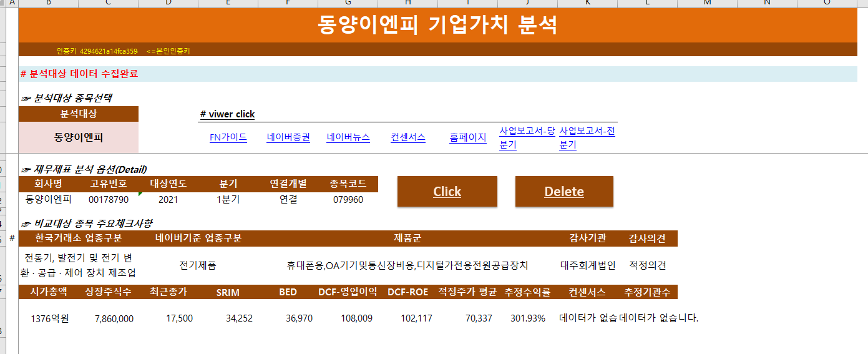Select the 전동기, 발전기 industry classification cell

[x=79, y=265]
